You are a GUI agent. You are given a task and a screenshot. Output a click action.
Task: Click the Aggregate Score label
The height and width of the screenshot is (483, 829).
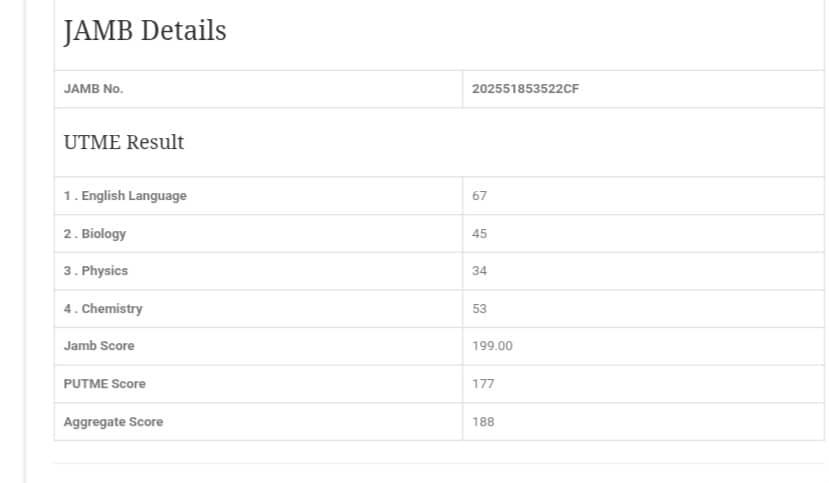click(x=113, y=422)
